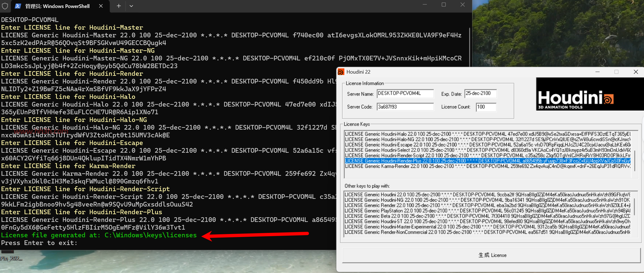Click the PowerShell window vertical scrollbar
Image resolution: width=644 pixels, height=273 pixels.
(x=470, y=47)
